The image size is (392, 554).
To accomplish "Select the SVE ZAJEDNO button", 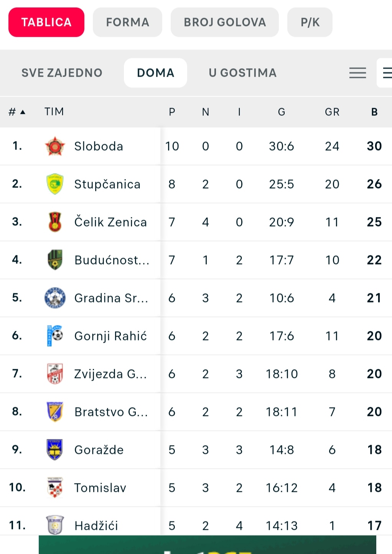I will (x=62, y=73).
